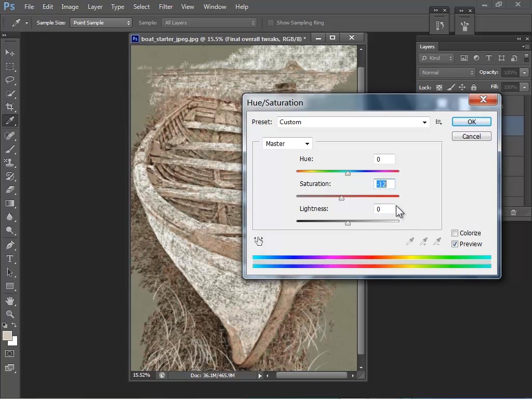Open the tool preset picker arrow

point(26,23)
